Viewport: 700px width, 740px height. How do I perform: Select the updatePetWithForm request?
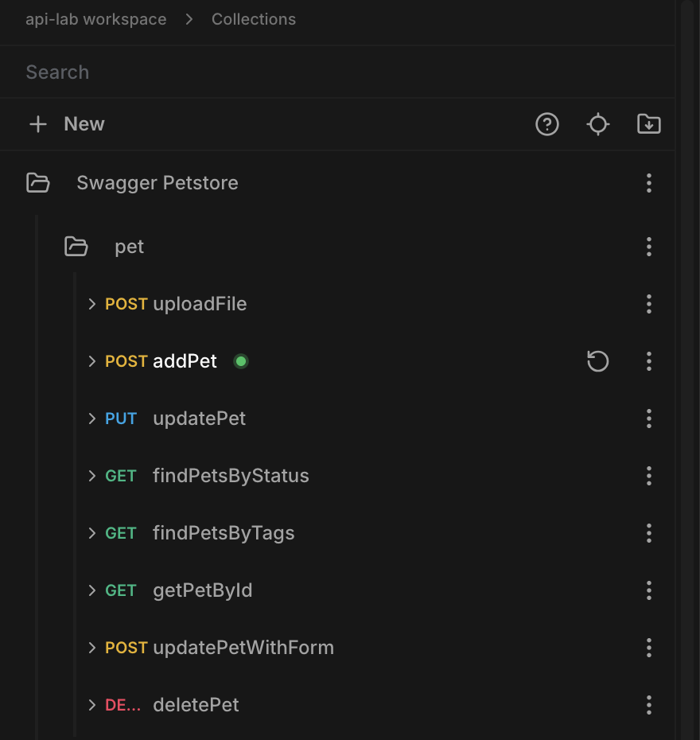[x=243, y=648]
